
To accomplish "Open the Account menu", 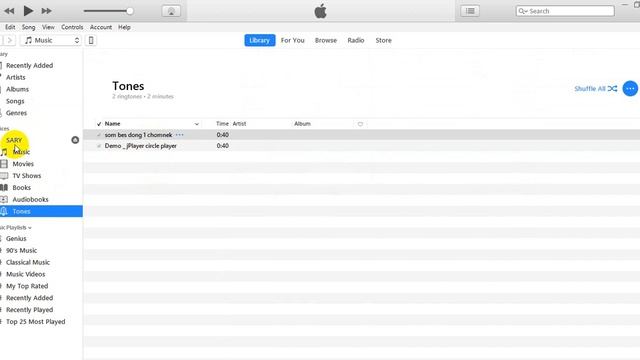I will (101, 27).
